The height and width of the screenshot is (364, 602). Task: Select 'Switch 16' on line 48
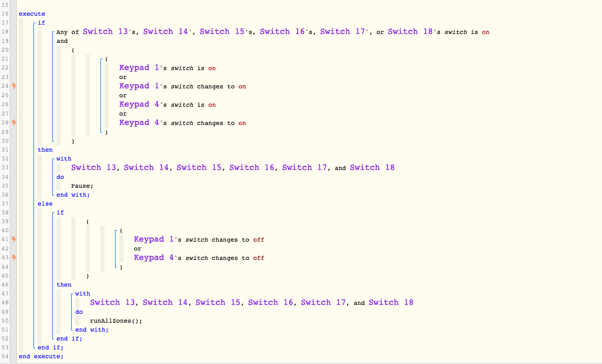tap(271, 303)
